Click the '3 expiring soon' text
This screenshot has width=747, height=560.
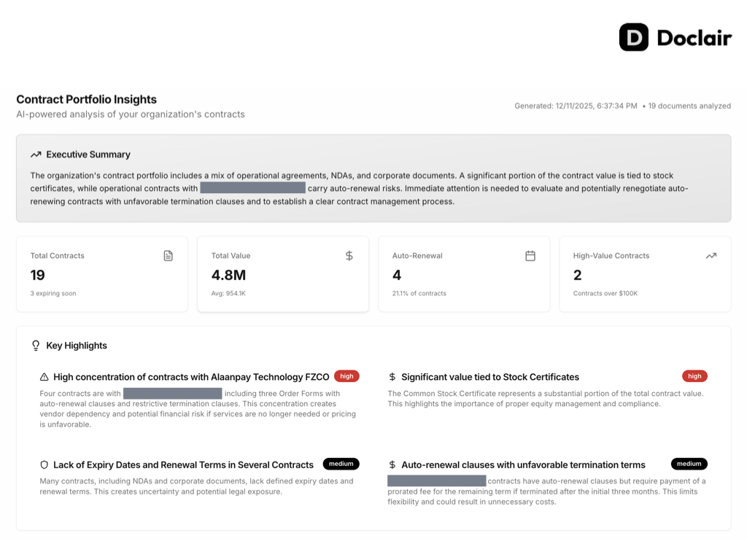pos(53,293)
